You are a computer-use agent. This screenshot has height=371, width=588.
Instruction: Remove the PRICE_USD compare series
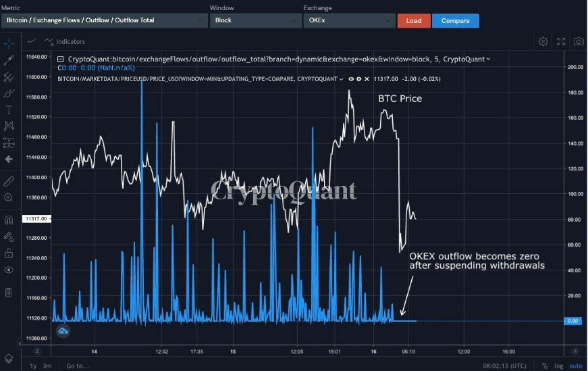367,79
